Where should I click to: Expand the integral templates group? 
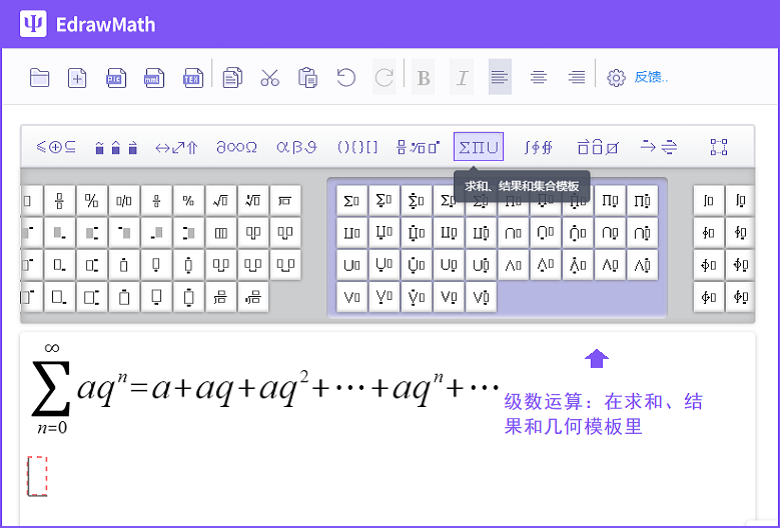click(538, 147)
